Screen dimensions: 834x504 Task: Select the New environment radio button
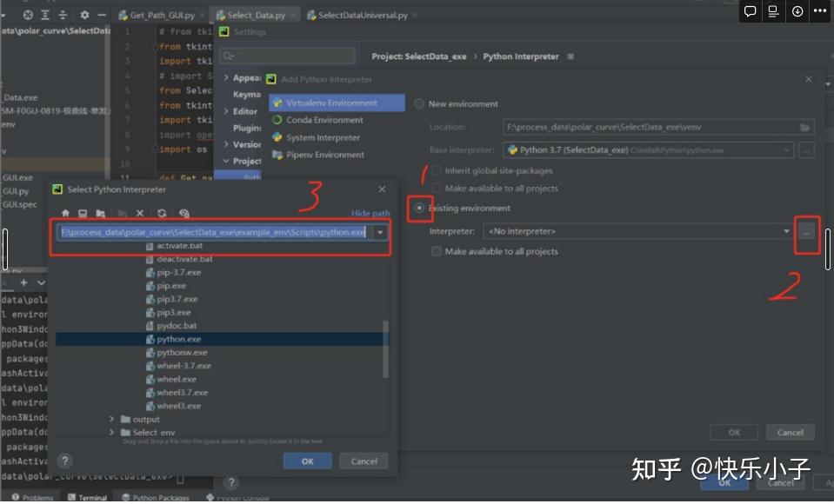click(x=419, y=103)
